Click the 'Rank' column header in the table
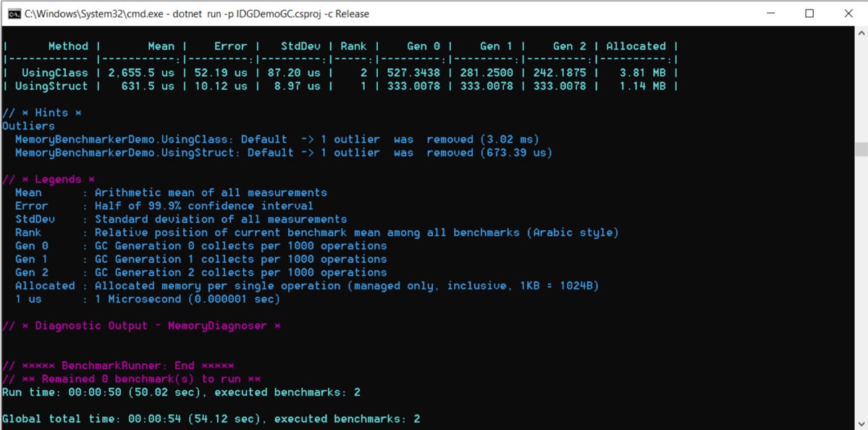This screenshot has height=430, width=868. point(354,46)
